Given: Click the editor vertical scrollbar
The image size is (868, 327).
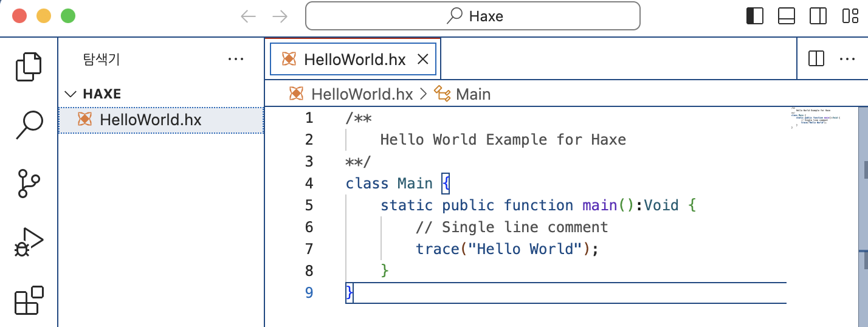Looking at the screenshot, I should (863, 217).
